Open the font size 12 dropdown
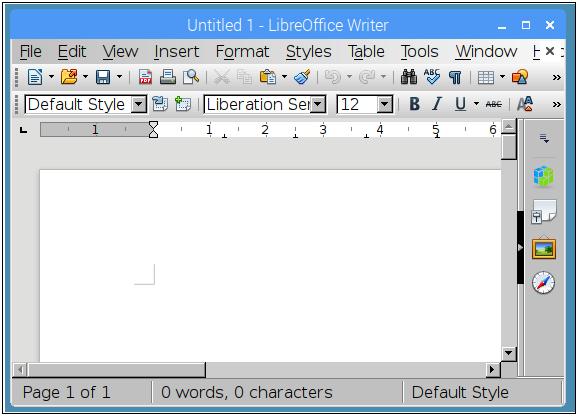578x418 pixels. point(384,105)
